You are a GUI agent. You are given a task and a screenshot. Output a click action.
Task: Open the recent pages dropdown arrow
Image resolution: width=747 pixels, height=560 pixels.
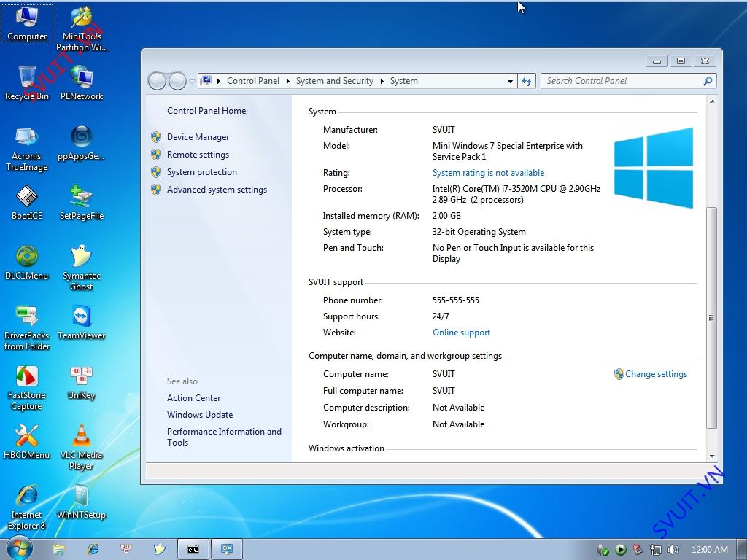point(192,82)
